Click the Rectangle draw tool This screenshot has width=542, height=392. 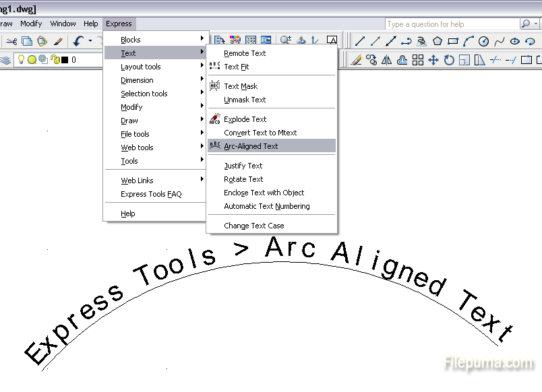pyautogui.click(x=453, y=41)
